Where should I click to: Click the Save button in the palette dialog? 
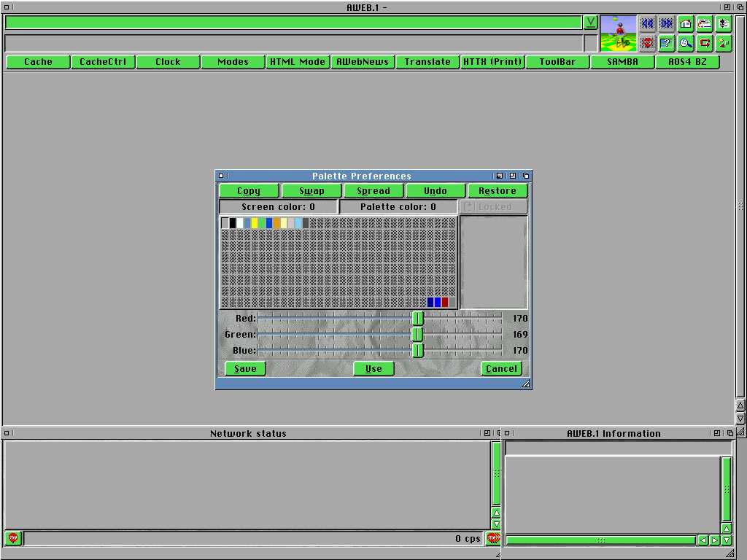[x=245, y=369]
